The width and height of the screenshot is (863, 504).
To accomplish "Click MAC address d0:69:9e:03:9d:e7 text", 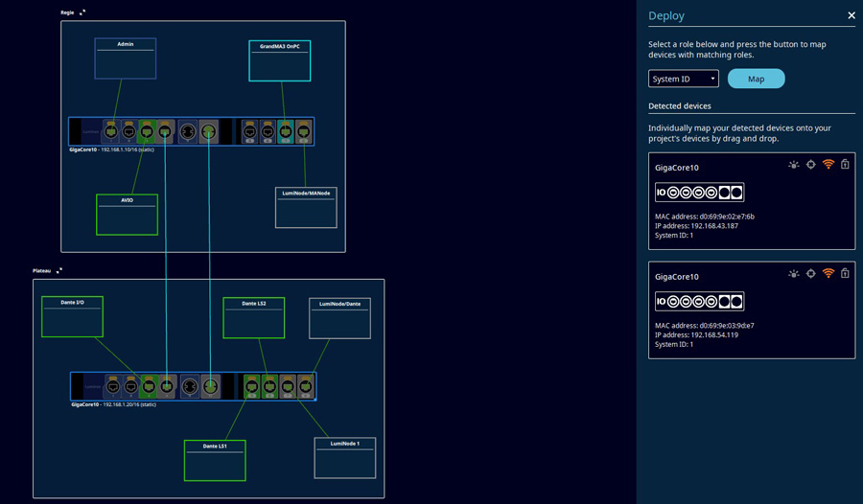I will pyautogui.click(x=705, y=325).
